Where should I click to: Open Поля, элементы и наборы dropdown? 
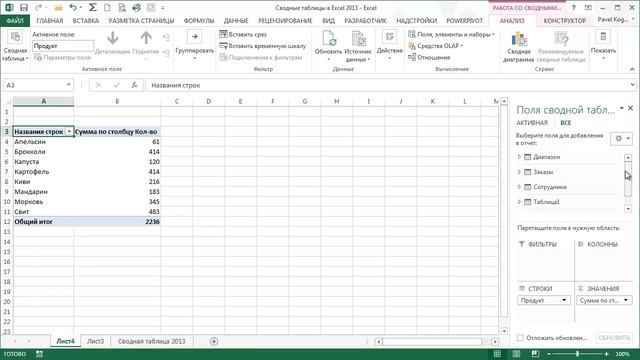coord(451,35)
